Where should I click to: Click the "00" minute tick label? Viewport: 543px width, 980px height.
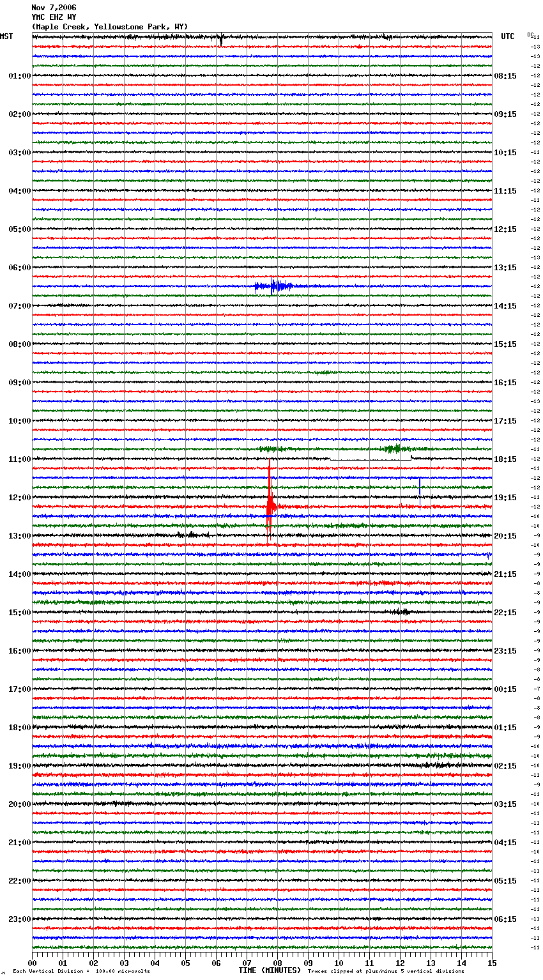click(x=32, y=963)
